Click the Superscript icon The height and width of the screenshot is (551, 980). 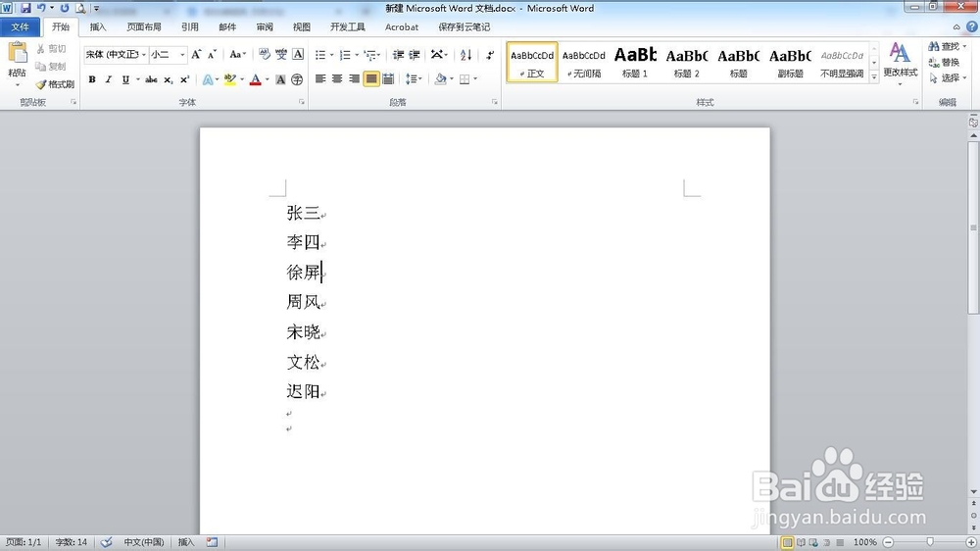184,79
